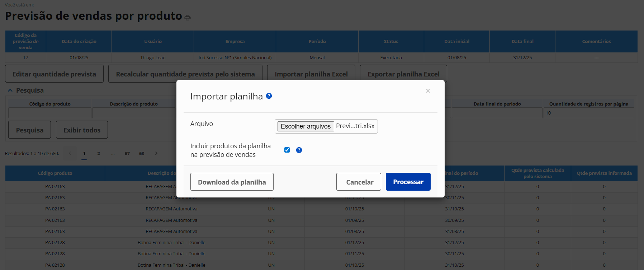Download da planilha template button
Screen dimensions: 644x270
232,182
